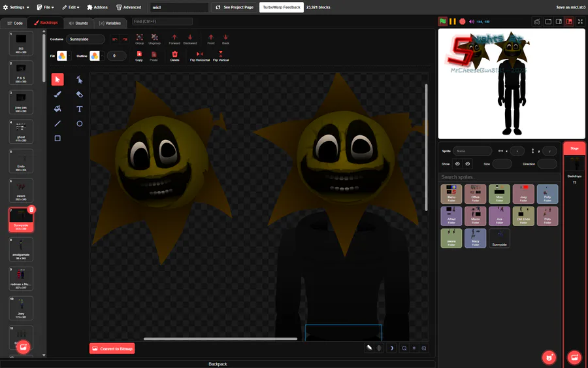Image resolution: width=588 pixels, height=368 pixels.
Task: Select the Sunnyside sprite in sprite list
Action: pos(499,238)
